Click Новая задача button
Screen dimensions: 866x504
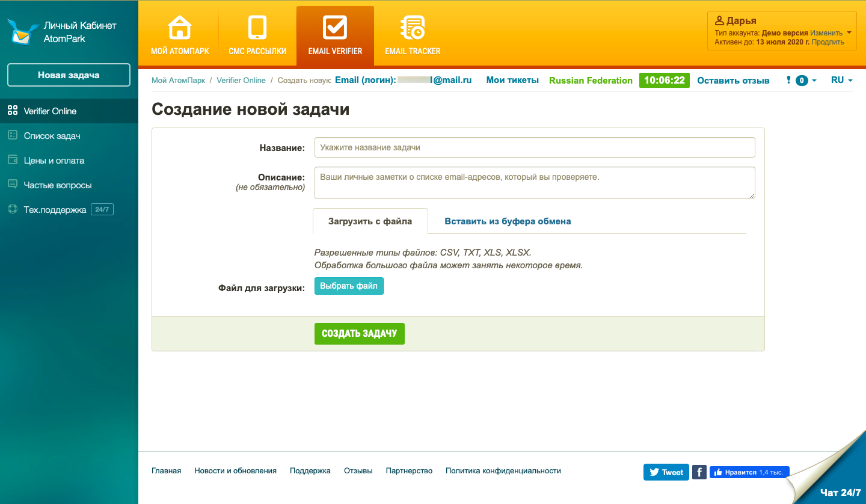click(69, 75)
